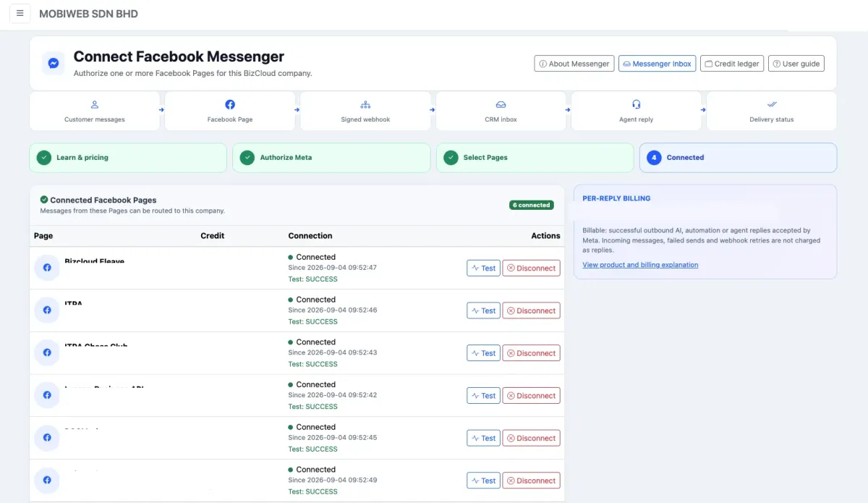Click the Actions column header
This screenshot has height=503, width=868.
coord(545,236)
